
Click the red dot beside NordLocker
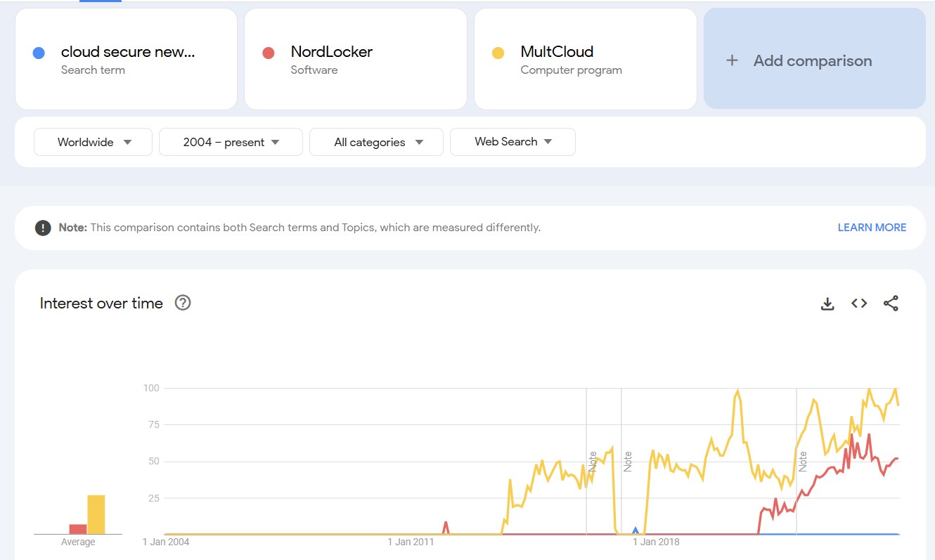pos(268,53)
